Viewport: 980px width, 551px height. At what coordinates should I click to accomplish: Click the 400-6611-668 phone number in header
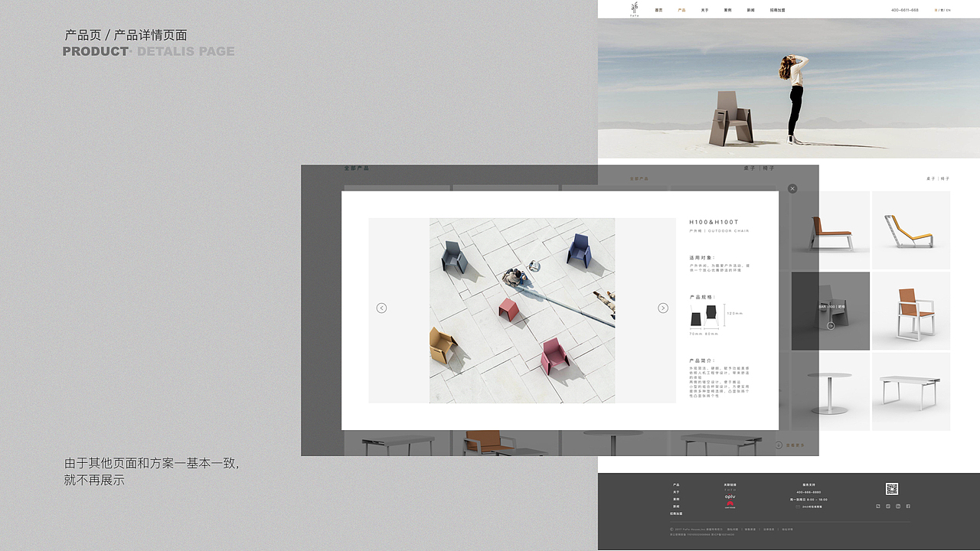(x=904, y=10)
